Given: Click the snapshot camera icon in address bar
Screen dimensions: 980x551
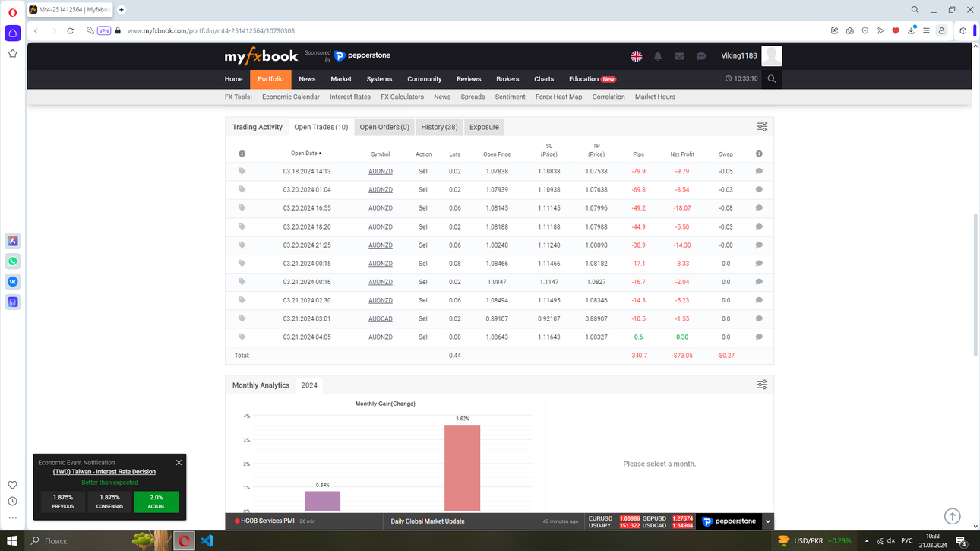Looking at the screenshot, I should (849, 30).
